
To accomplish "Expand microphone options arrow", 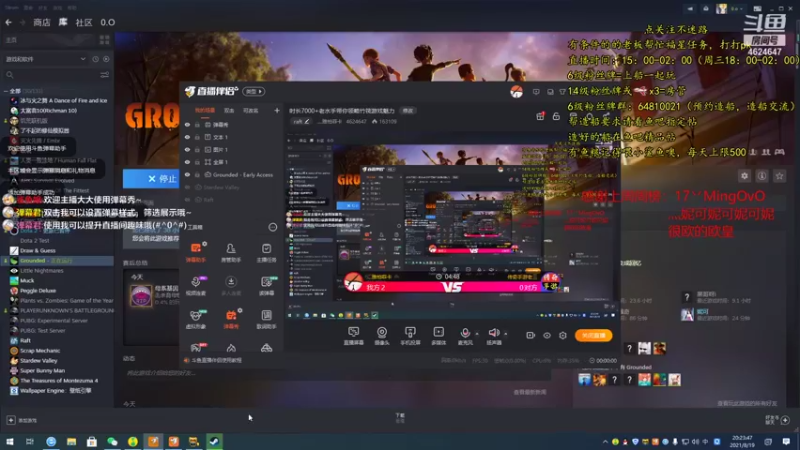I will point(477,334).
